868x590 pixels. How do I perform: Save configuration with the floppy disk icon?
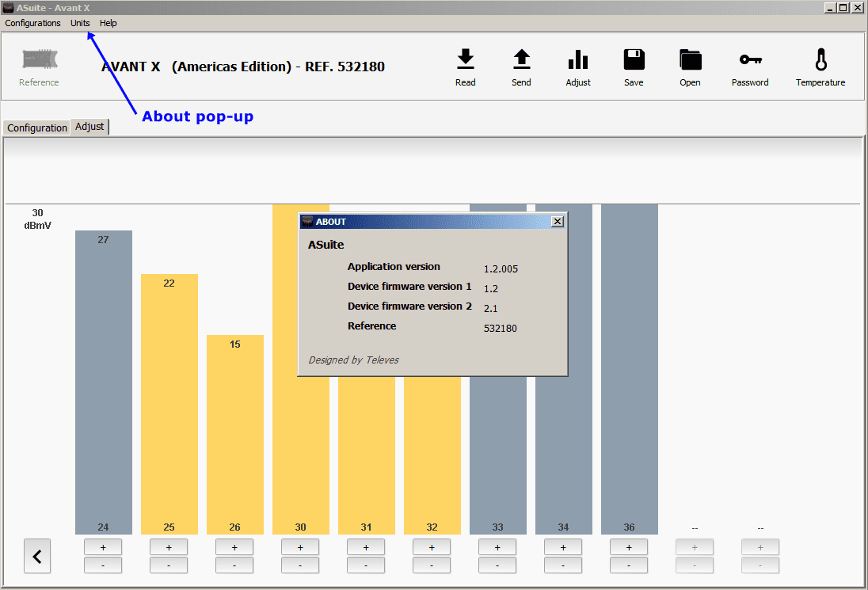(634, 60)
